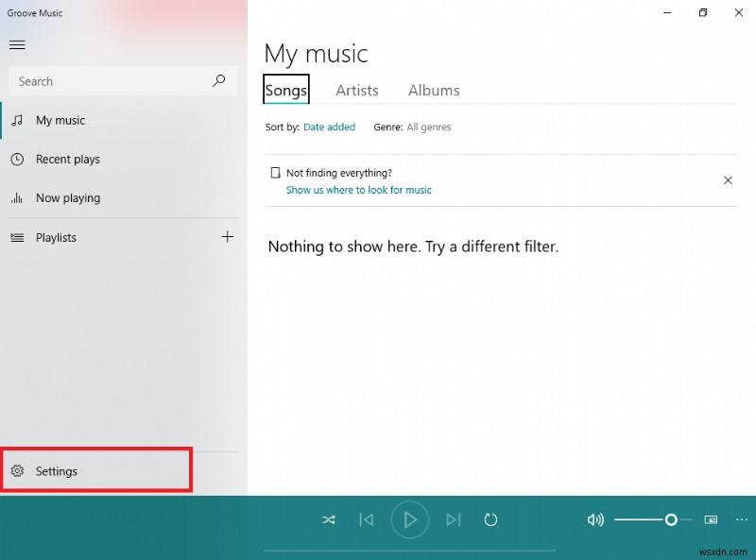Viewport: 756px width, 560px height.
Task: Open the All genres filter dropdown
Action: pyautogui.click(x=429, y=127)
